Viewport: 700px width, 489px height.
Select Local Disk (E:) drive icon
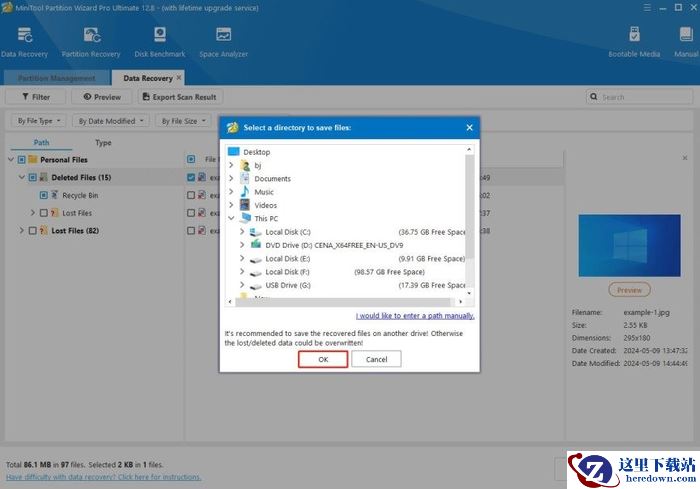[x=255, y=259]
